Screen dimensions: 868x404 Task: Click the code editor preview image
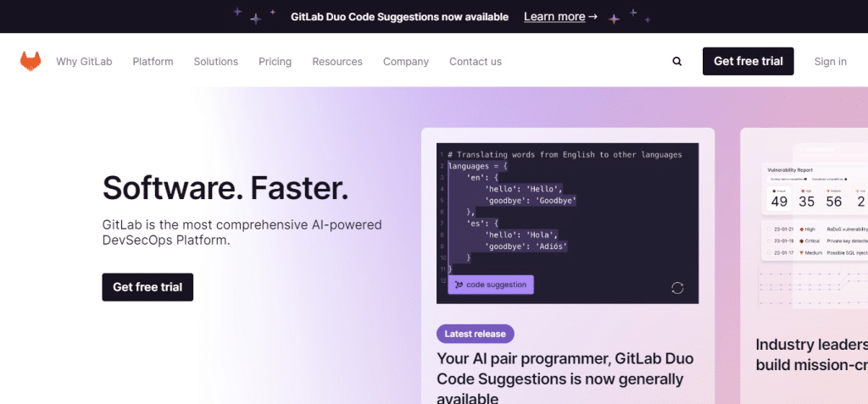567,224
